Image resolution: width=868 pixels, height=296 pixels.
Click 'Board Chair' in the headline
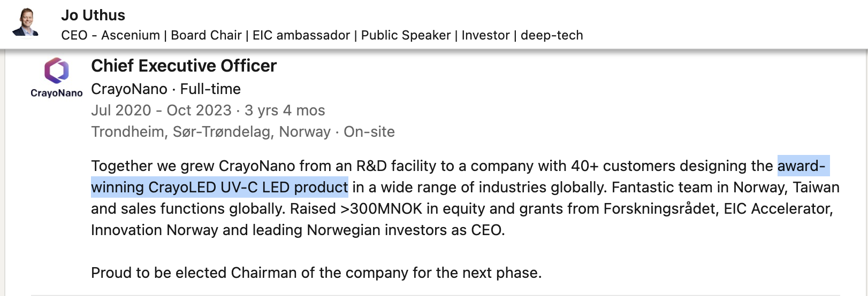[x=206, y=35]
